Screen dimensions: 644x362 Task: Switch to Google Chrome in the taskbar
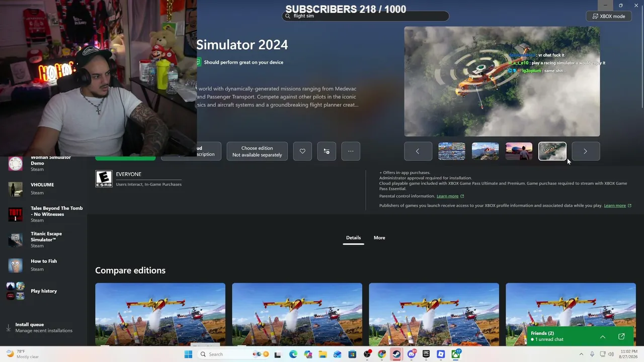pyautogui.click(x=382, y=354)
